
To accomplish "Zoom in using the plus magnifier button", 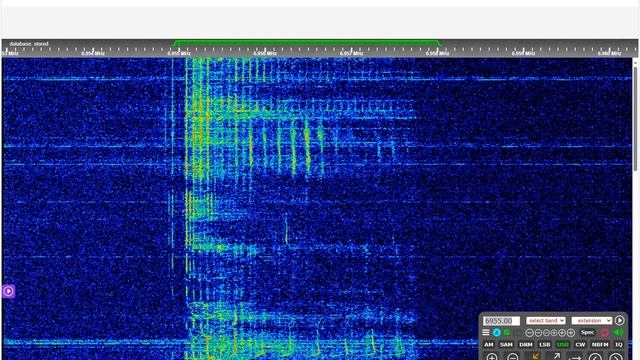I will 492,357.
